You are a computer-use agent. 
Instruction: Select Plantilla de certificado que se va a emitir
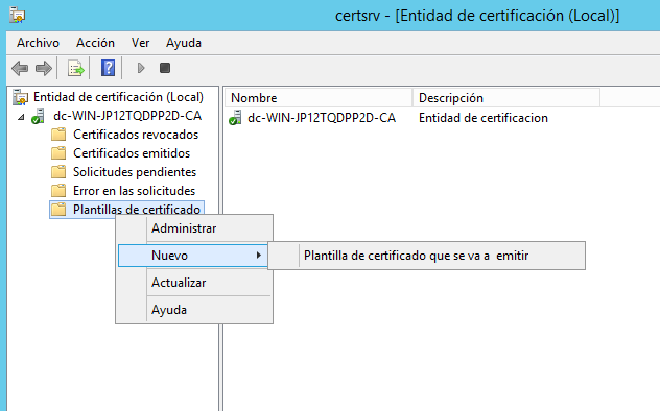point(415,256)
